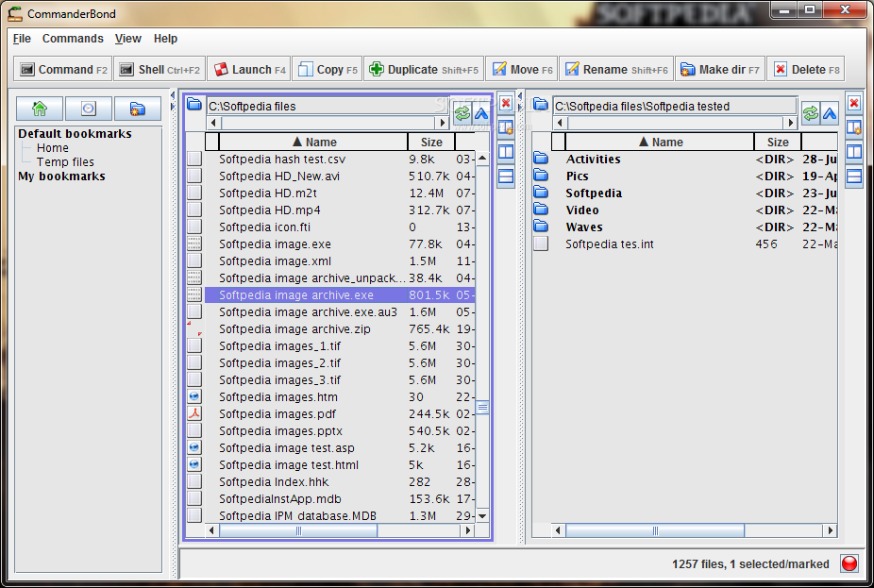
Task: Select file Softpedia HD_New.avi
Action: [x=279, y=176]
